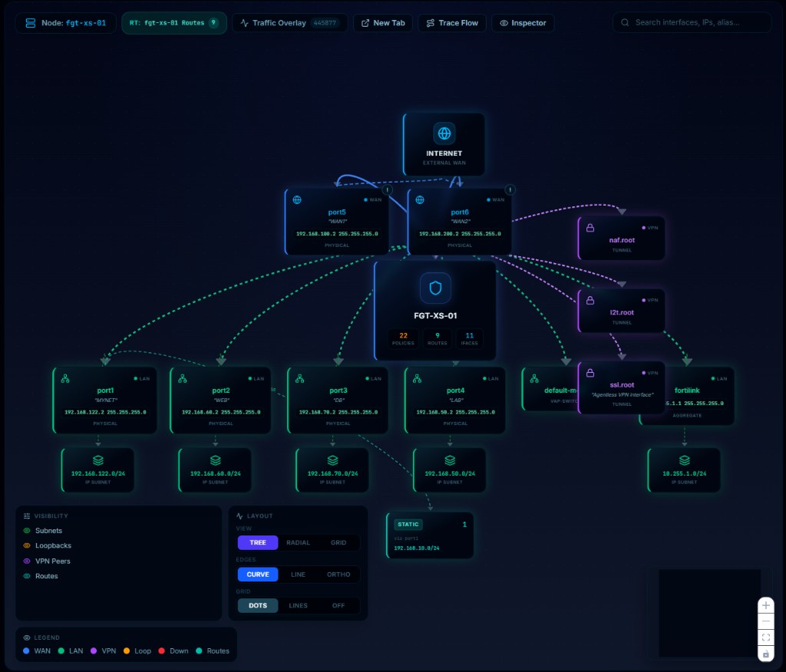Click the 192.168.70.0/24 subnet layers icon

click(333, 460)
